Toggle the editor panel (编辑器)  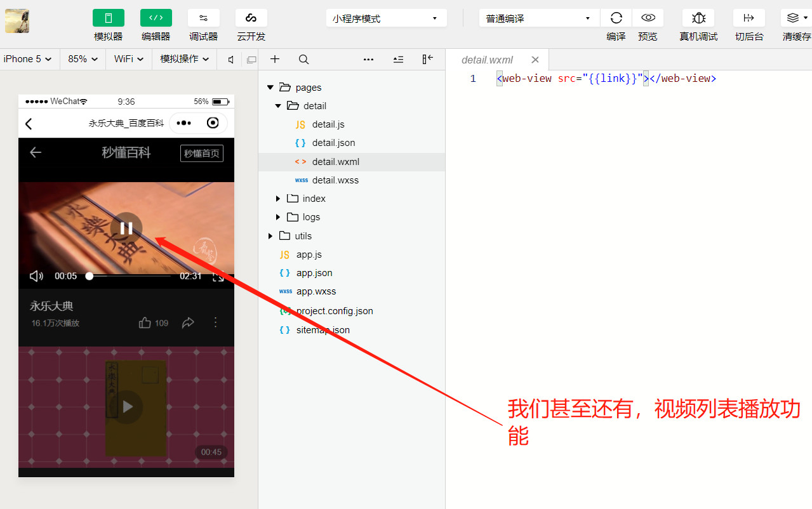pyautogui.click(x=156, y=18)
